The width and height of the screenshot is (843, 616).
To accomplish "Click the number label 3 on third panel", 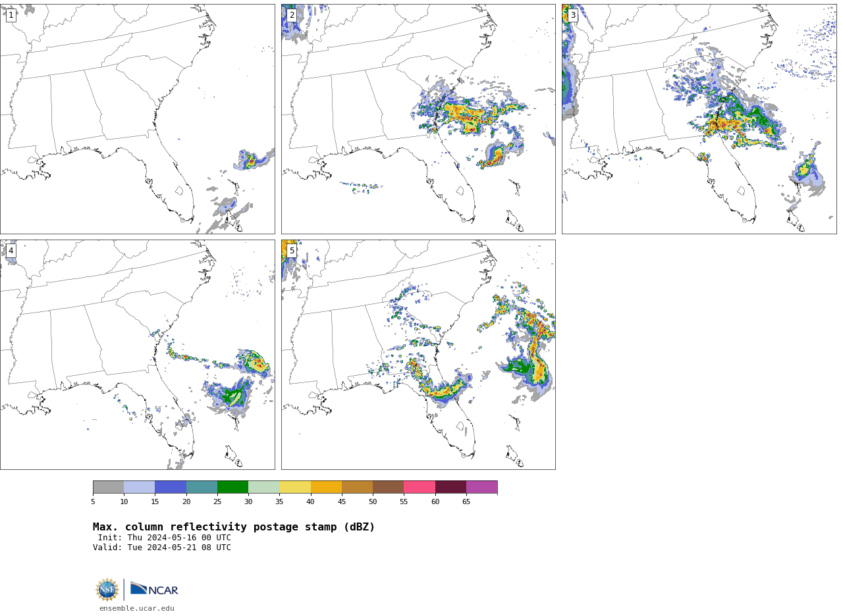I will pyautogui.click(x=573, y=15).
